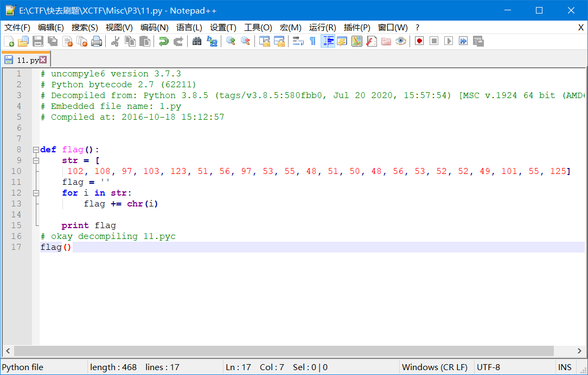Open the 文件(F) menu

tap(17, 27)
